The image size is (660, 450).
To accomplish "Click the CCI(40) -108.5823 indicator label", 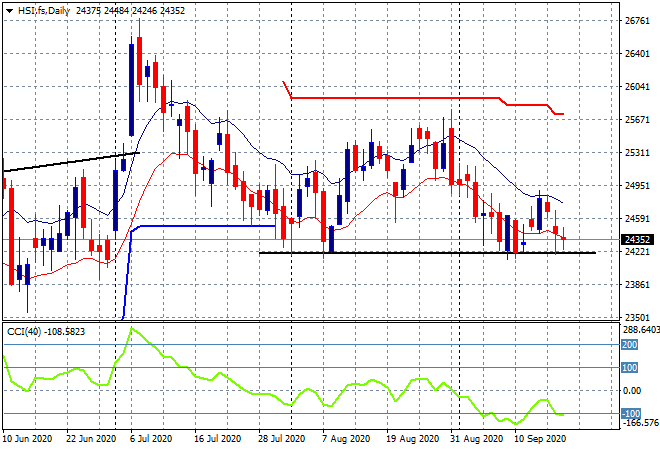I will tap(46, 332).
